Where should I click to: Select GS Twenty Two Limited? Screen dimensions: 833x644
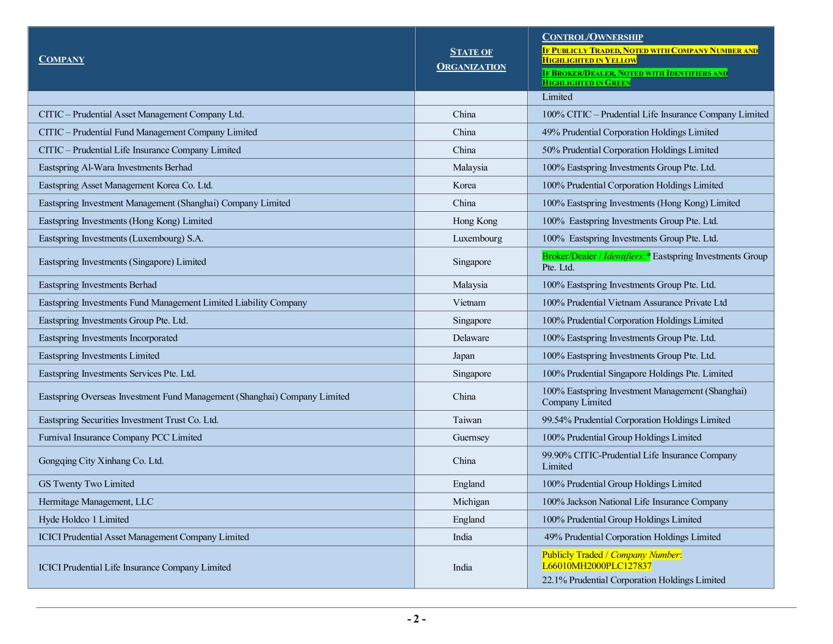point(86,483)
